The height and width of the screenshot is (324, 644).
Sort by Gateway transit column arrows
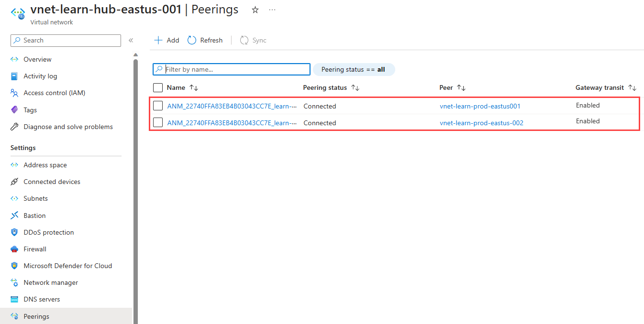pos(633,88)
